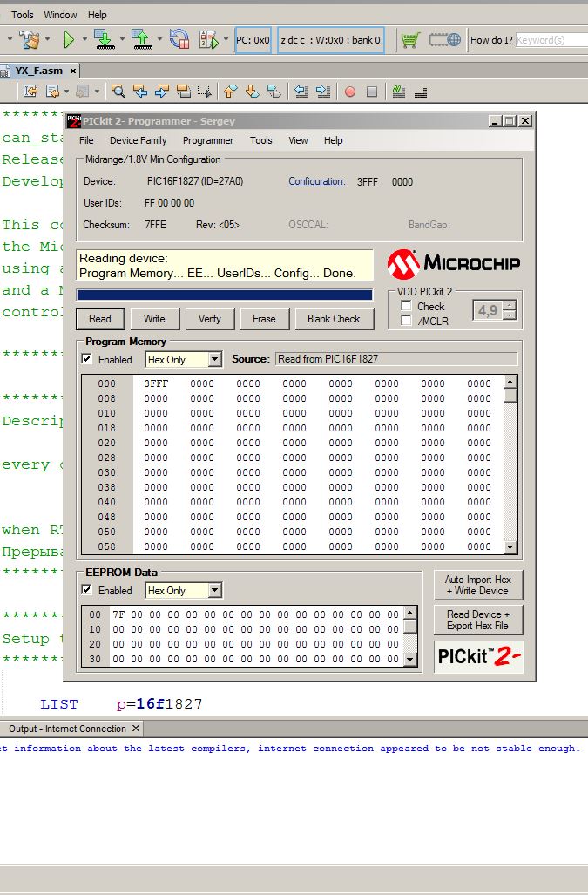Click the How do I keyword search field
This screenshot has height=895, width=588.
(x=551, y=40)
